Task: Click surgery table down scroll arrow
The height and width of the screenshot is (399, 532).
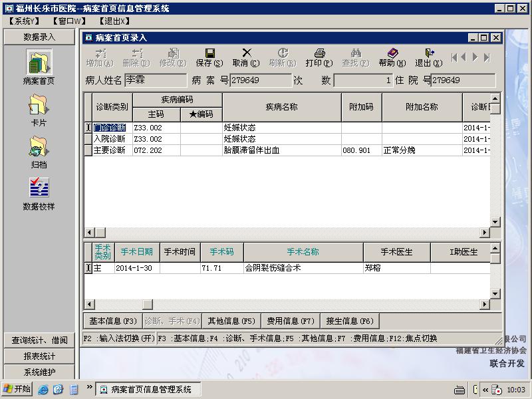Action: coord(495,294)
